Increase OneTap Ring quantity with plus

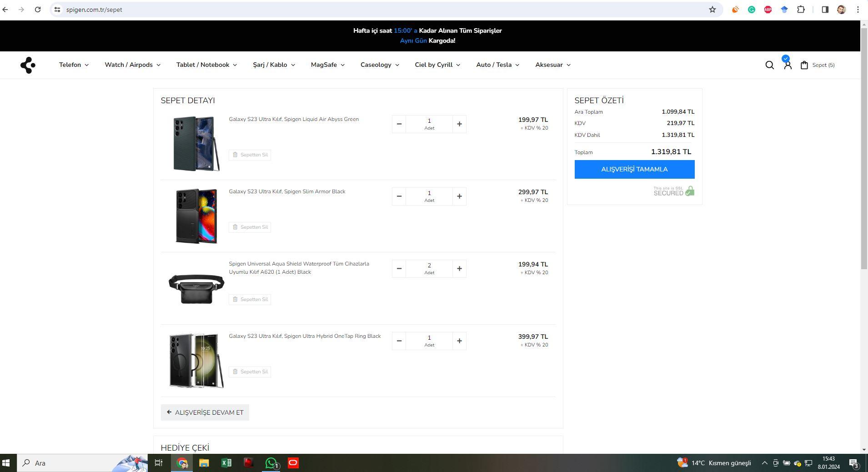[459, 341]
